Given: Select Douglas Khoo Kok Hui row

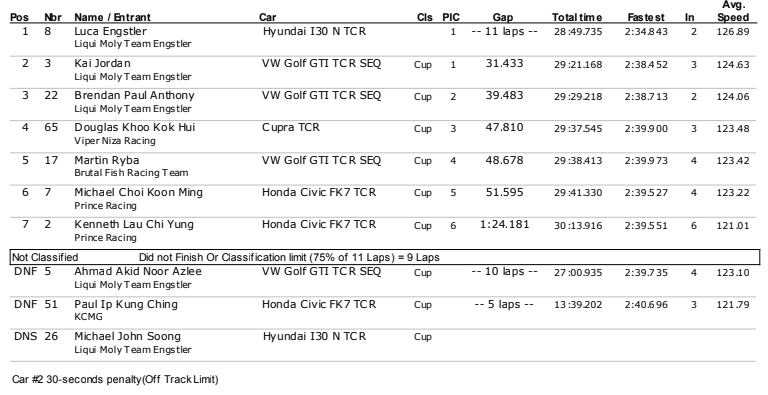Looking at the screenshot, I should click(x=383, y=134).
